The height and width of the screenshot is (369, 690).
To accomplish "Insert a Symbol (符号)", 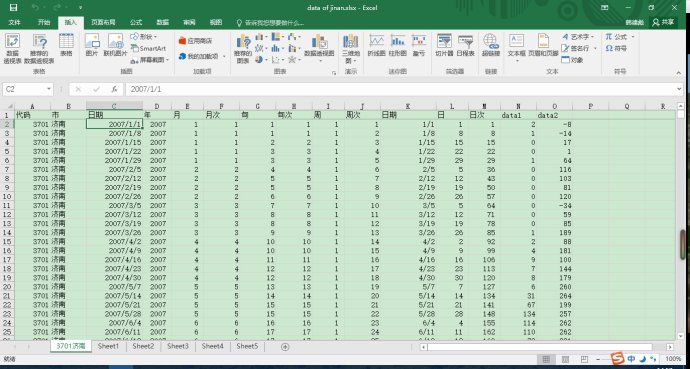I will click(616, 48).
